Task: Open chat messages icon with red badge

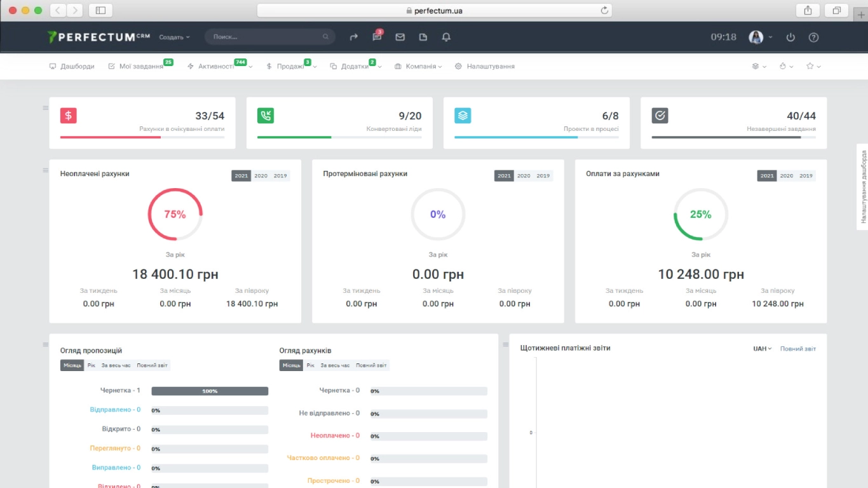Action: (x=377, y=37)
